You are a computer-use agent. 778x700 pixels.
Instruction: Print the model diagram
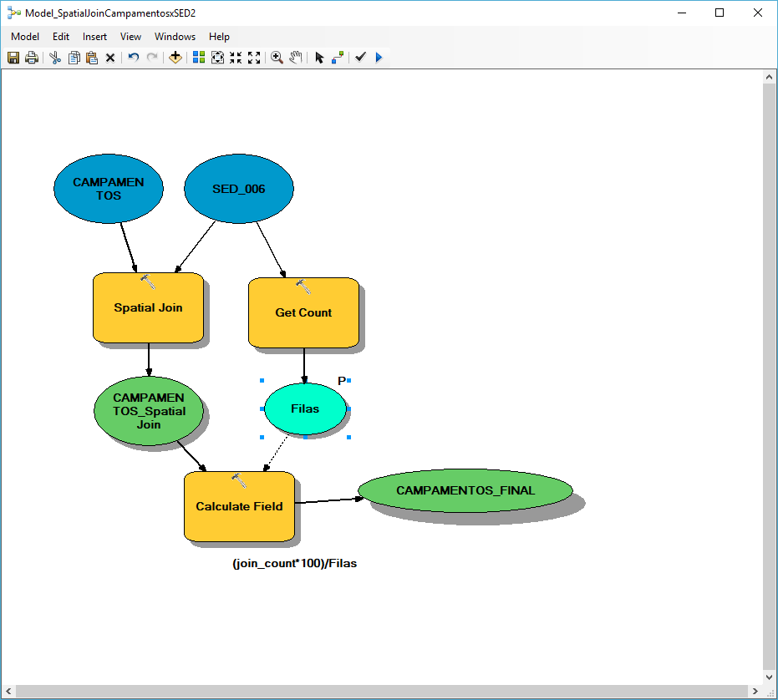click(32, 58)
